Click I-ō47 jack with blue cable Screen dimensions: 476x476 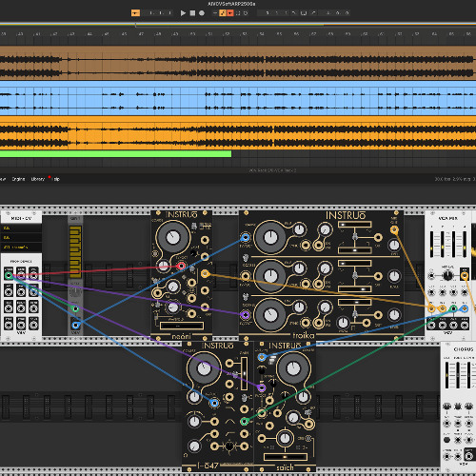(x=214, y=404)
